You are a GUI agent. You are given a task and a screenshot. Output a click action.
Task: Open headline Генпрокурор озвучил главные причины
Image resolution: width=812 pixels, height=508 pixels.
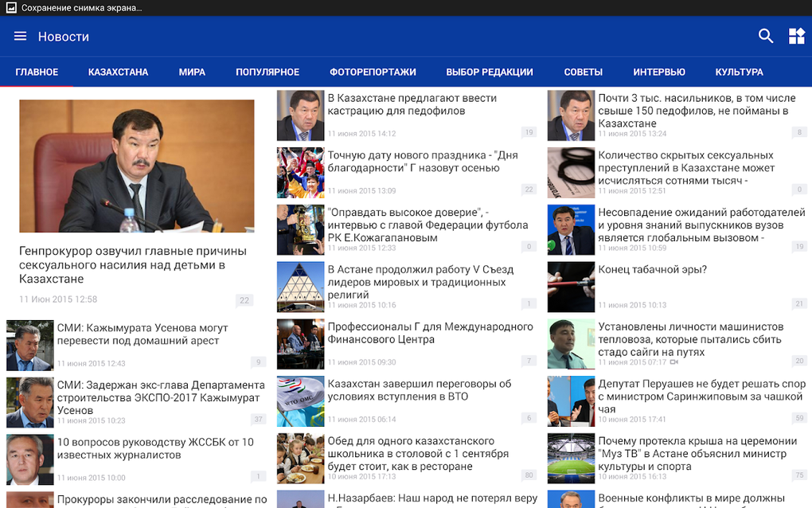pos(133,264)
